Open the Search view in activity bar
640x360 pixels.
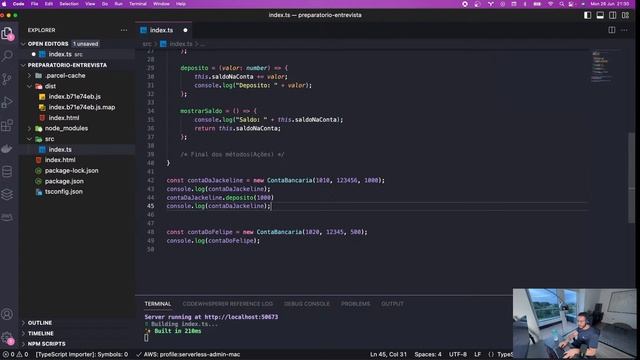[7, 56]
